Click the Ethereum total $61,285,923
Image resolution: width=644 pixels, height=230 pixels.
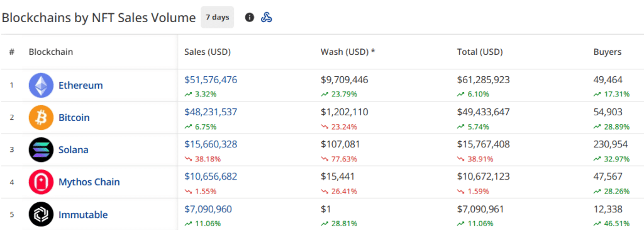(484, 80)
